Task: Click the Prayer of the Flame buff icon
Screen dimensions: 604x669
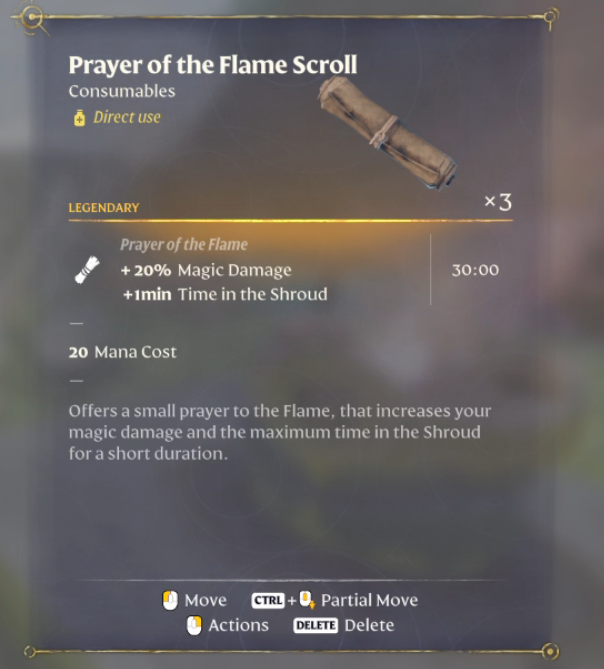Action: 87,270
